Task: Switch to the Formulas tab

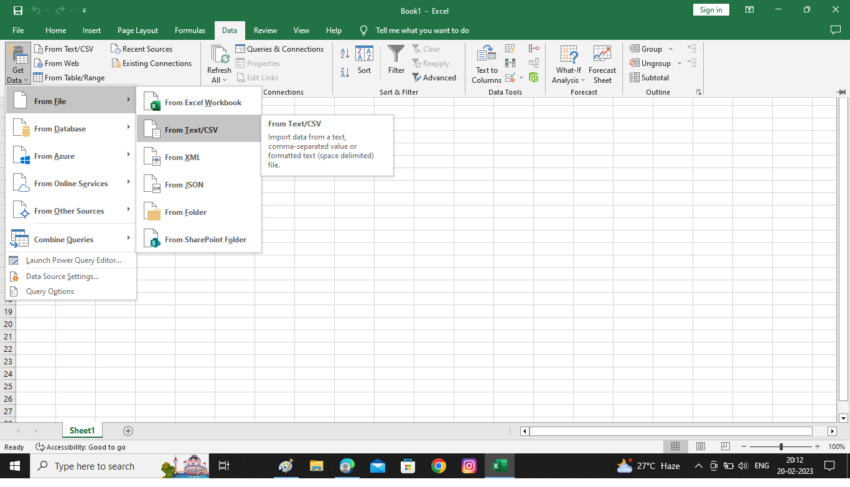Action: click(190, 30)
